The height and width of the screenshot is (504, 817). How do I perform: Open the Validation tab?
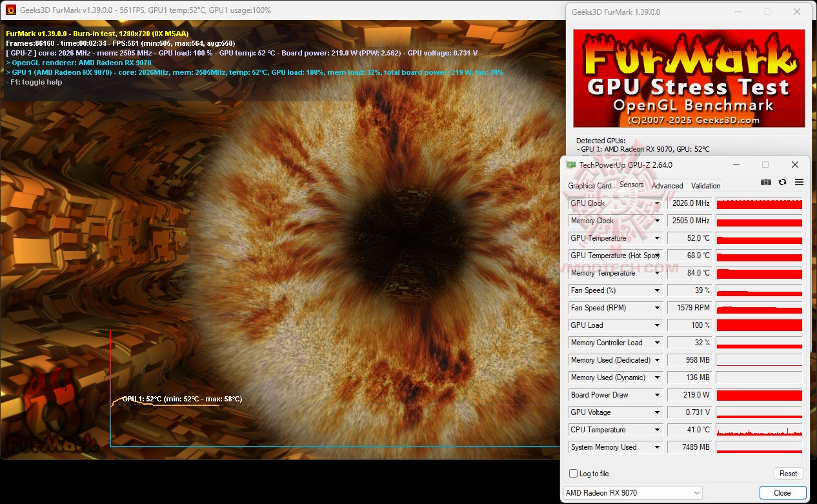[x=705, y=186]
